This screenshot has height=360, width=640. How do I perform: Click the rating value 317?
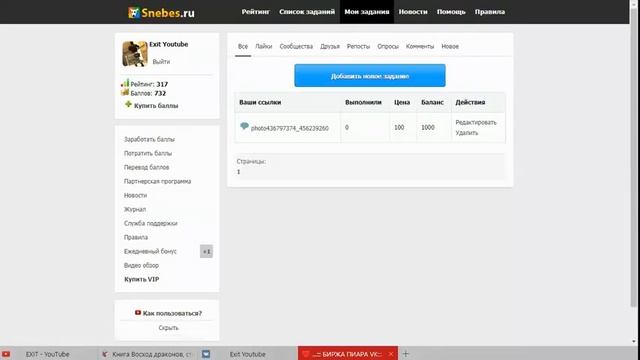tap(162, 84)
